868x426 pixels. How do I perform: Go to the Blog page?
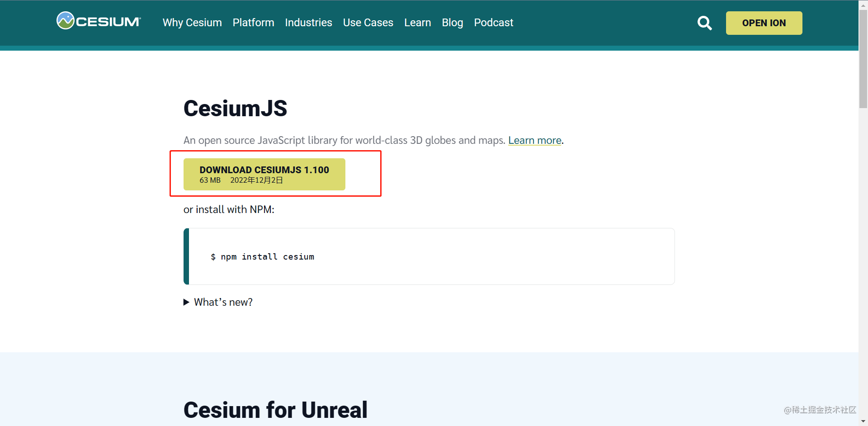[x=452, y=23]
